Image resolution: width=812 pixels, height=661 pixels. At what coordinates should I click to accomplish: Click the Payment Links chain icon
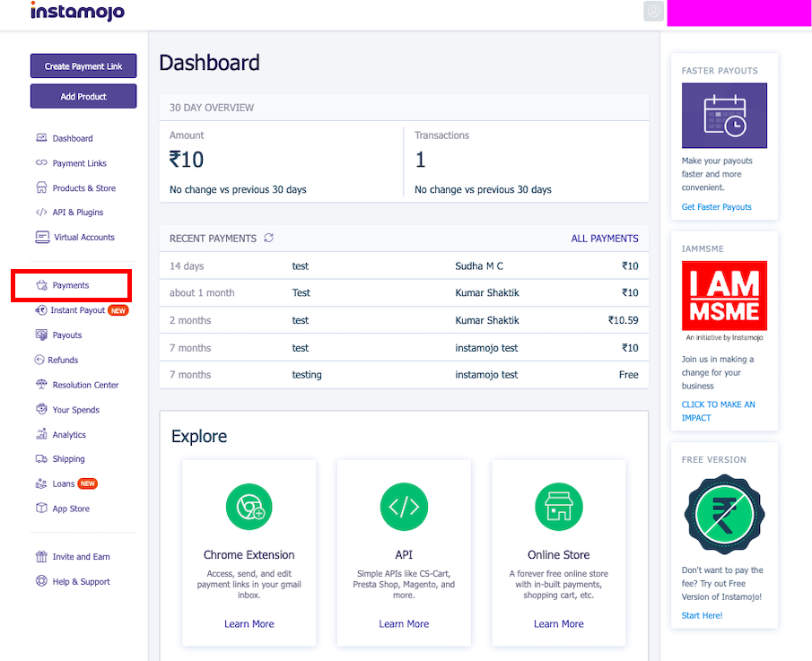pos(41,162)
